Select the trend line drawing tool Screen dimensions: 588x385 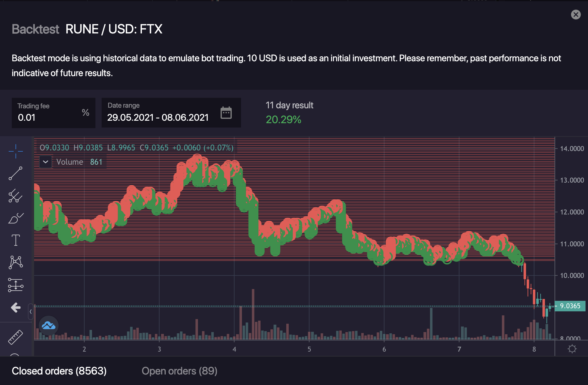[x=15, y=173]
